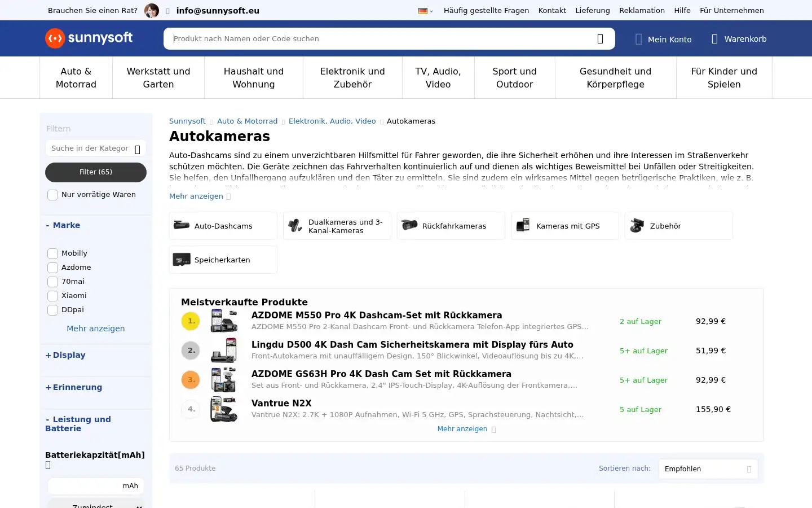Viewport: 812px width, 508px height.
Task: Expand the Erinnerung filter section
Action: tap(74, 387)
